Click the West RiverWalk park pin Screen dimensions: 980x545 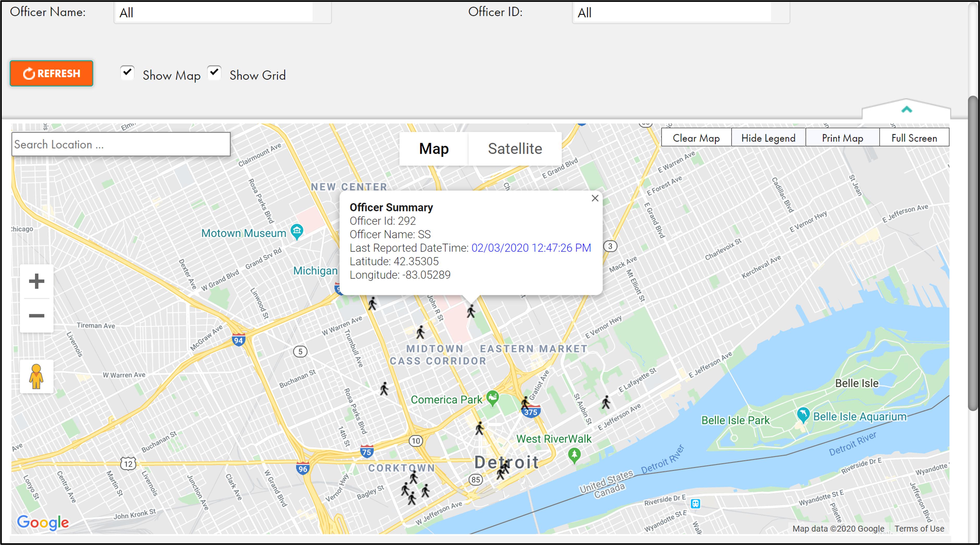pos(574,456)
